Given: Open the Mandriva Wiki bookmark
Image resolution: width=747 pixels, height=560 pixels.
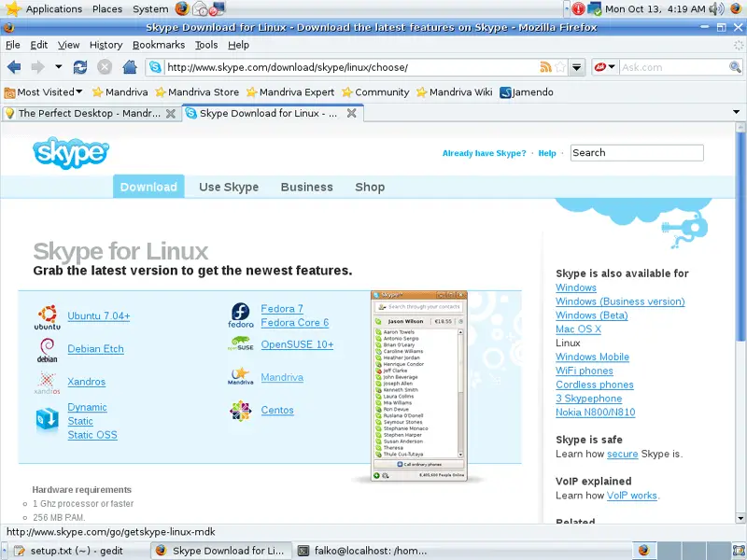Looking at the screenshot, I should [455, 91].
